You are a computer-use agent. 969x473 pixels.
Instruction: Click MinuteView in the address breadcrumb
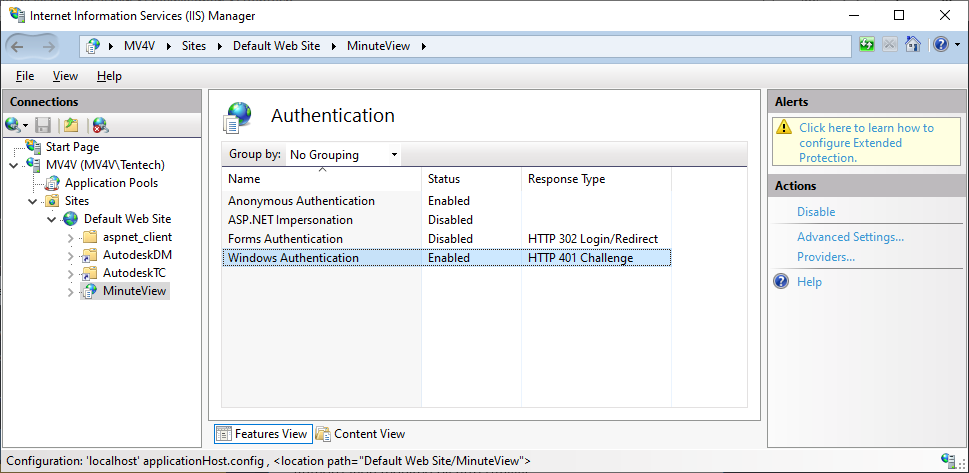tap(378, 46)
